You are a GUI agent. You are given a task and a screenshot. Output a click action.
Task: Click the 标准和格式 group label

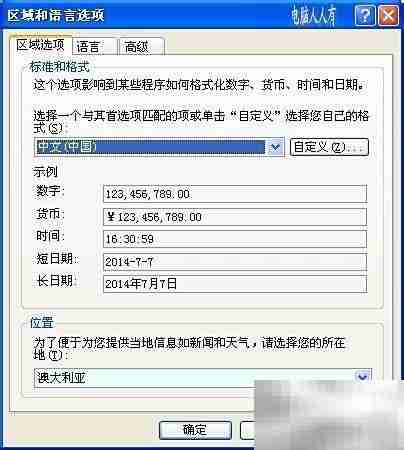[x=59, y=67]
